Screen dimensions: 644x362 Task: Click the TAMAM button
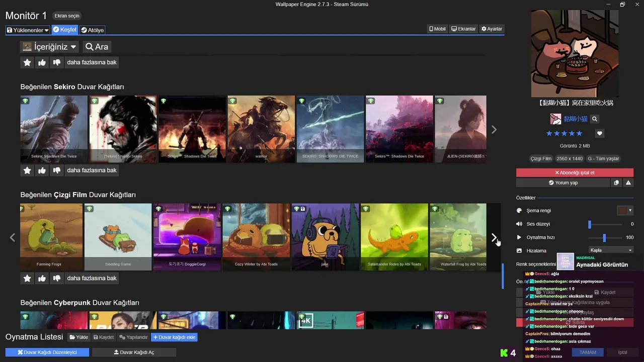[x=588, y=352]
